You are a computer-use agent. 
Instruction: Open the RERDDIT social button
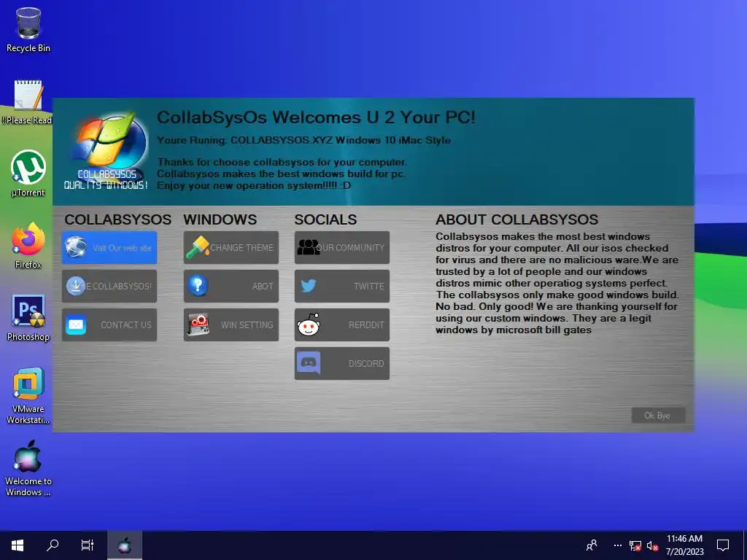coord(342,324)
